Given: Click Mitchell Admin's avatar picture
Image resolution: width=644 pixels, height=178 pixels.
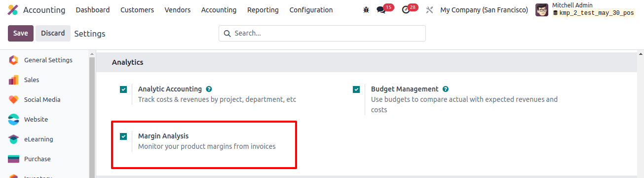Looking at the screenshot, I should coord(542,10).
